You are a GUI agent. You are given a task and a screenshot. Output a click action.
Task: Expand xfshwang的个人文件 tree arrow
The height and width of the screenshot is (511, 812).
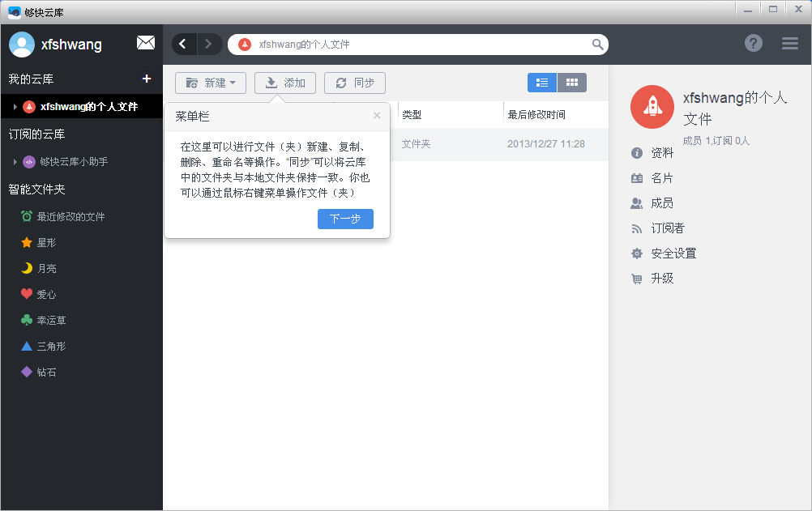click(x=15, y=107)
